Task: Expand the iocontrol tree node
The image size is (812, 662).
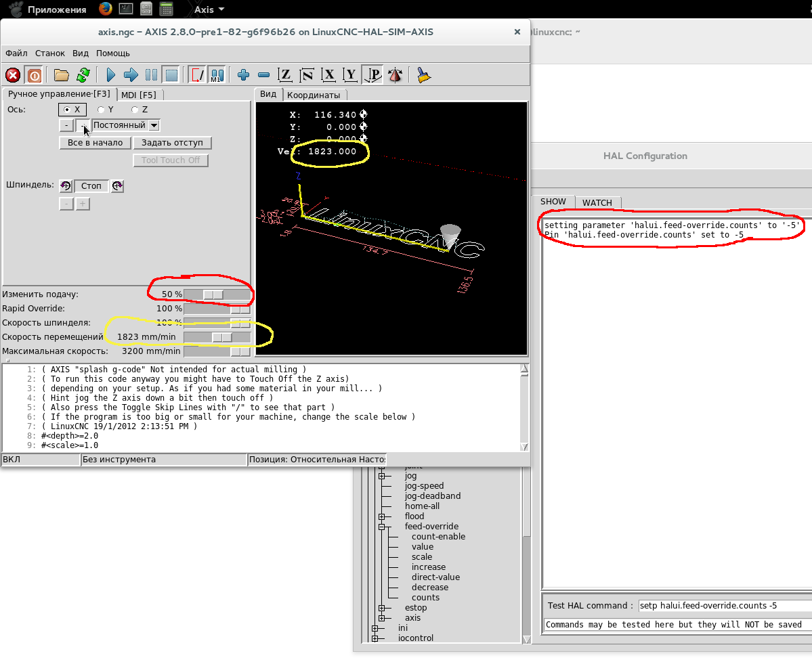Action: [x=375, y=638]
